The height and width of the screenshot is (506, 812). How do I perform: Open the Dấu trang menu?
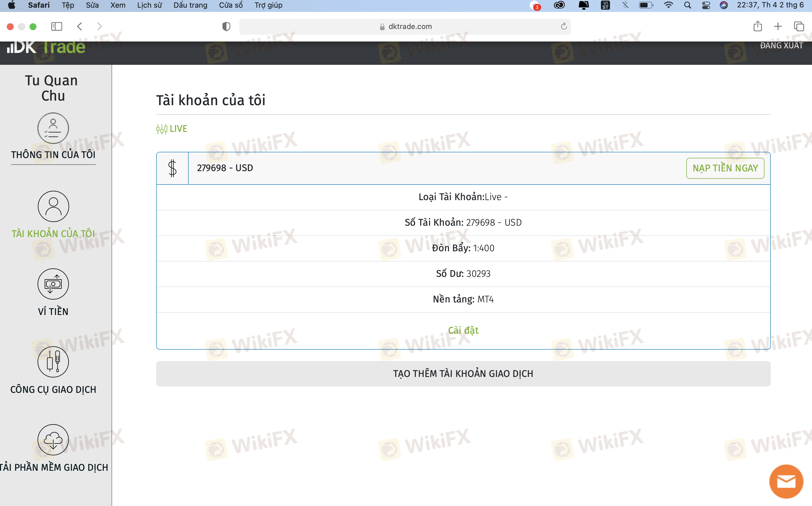click(x=190, y=5)
